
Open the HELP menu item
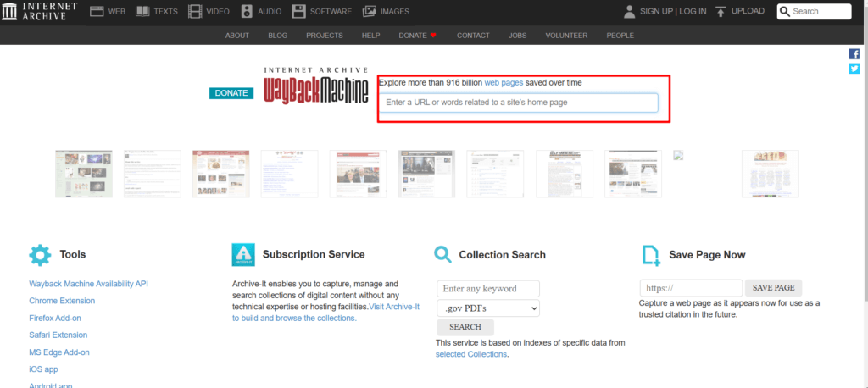pyautogui.click(x=371, y=36)
